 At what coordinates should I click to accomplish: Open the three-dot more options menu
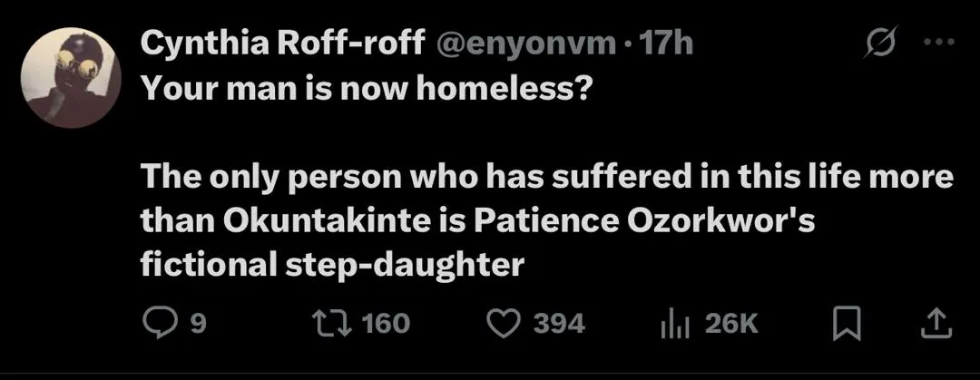(937, 43)
